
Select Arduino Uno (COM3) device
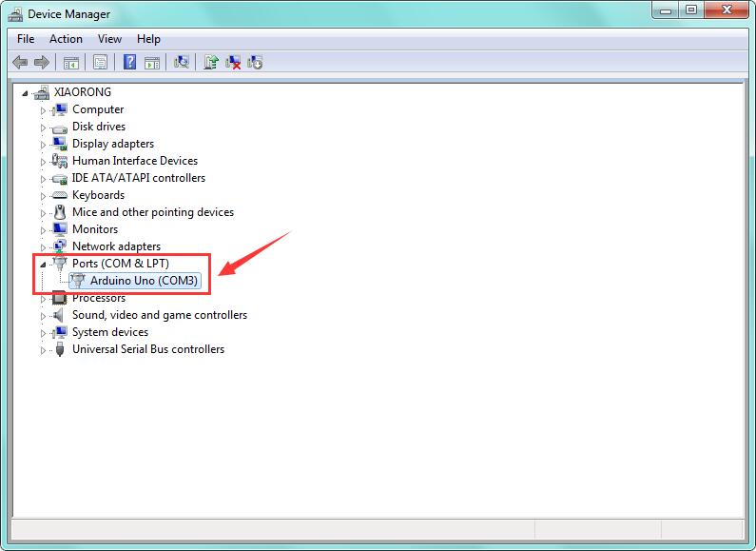[144, 281]
